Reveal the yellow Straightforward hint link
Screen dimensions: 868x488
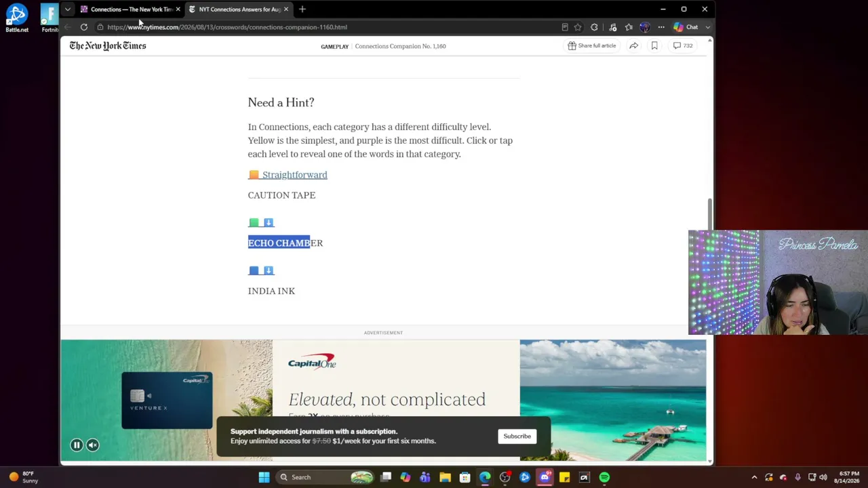tap(288, 175)
